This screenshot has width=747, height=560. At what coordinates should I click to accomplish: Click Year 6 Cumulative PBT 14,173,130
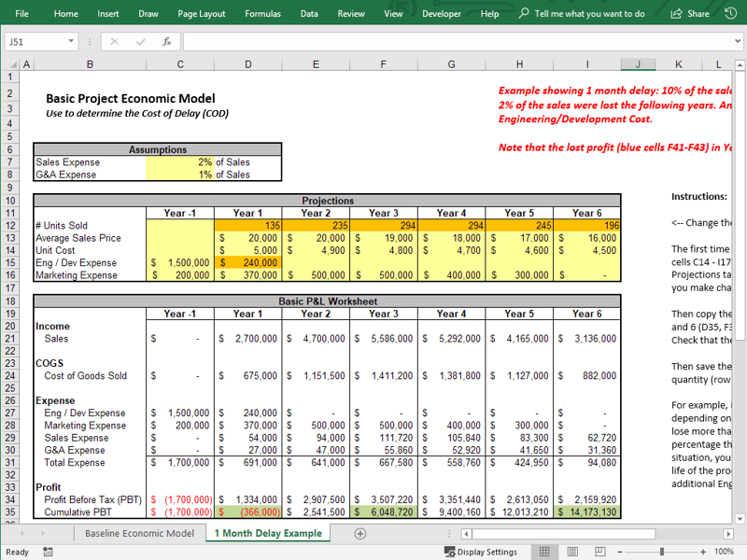coord(587,512)
